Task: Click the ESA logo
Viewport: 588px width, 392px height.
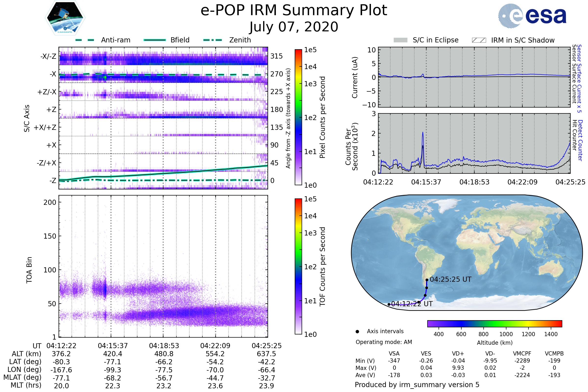Action: (x=532, y=16)
